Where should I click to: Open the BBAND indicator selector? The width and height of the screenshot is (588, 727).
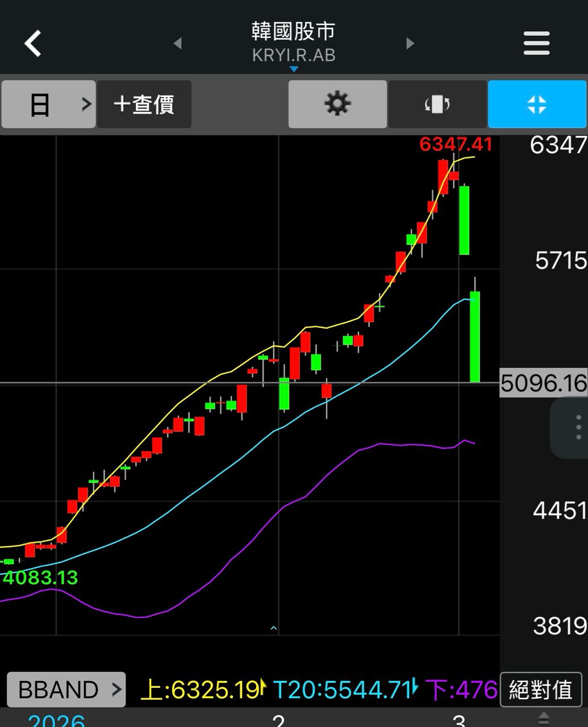[66, 690]
